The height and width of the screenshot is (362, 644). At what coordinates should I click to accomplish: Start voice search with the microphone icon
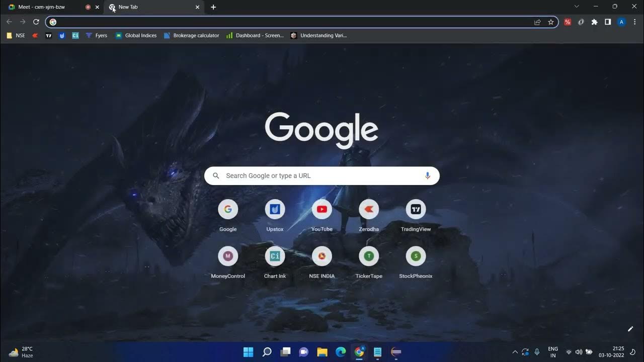point(428,175)
